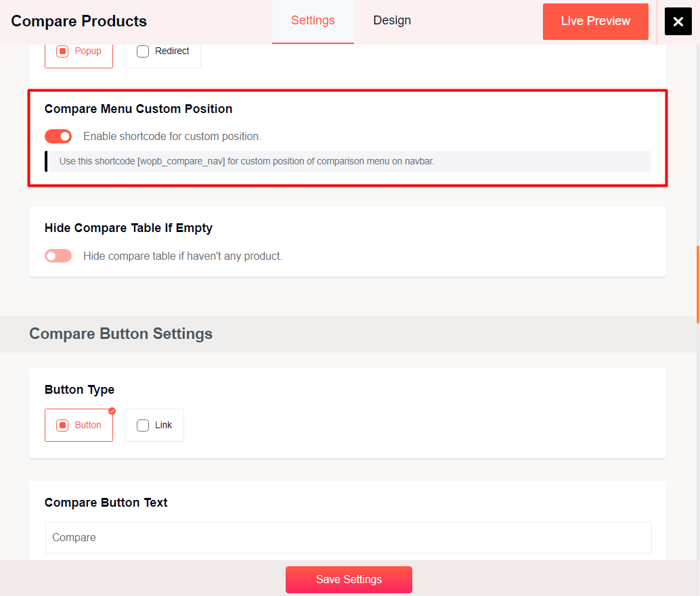Click the Compare Button Settings section header

point(121,334)
